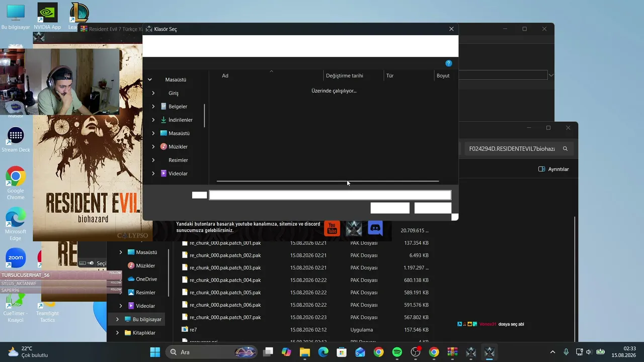
Task: Launch the Stream Deck desktop shortcut
Action: pos(16,140)
